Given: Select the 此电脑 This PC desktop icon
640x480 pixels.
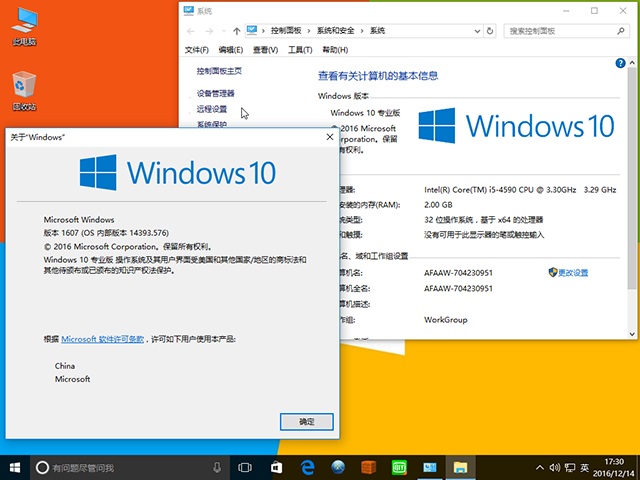Looking at the screenshot, I should [23, 28].
